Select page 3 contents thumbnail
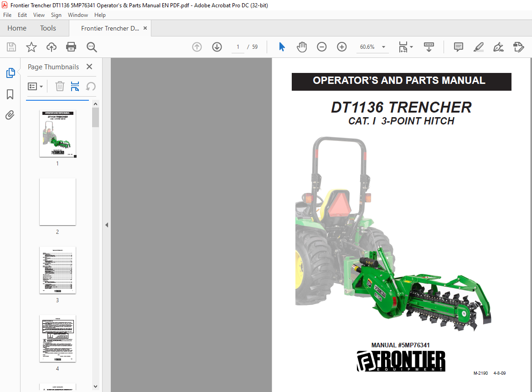The height and width of the screenshot is (392, 532). coord(58,270)
